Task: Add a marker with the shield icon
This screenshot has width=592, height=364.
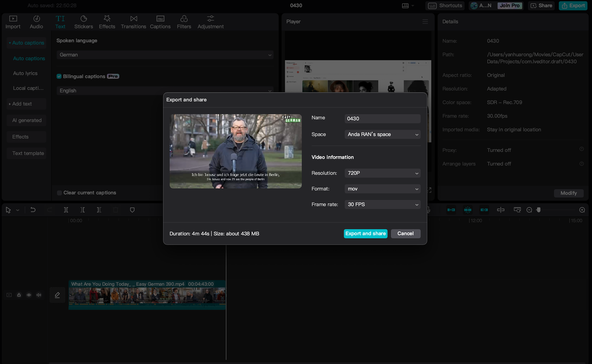Action: tap(132, 210)
